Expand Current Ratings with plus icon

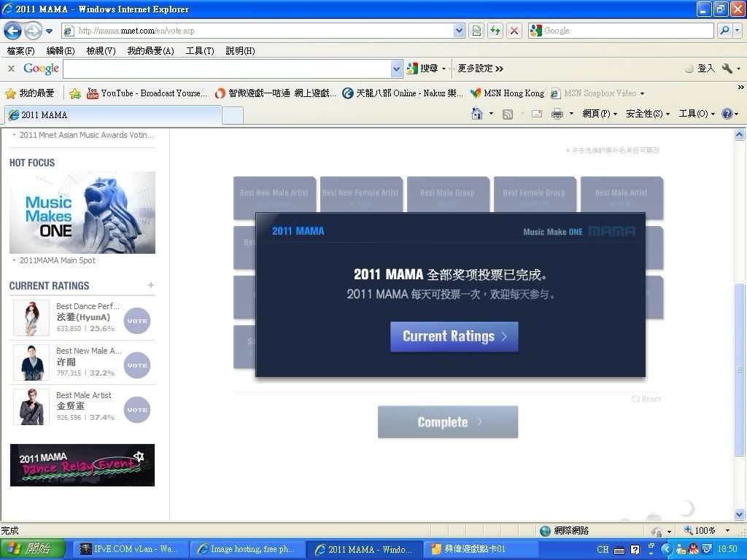pos(151,285)
